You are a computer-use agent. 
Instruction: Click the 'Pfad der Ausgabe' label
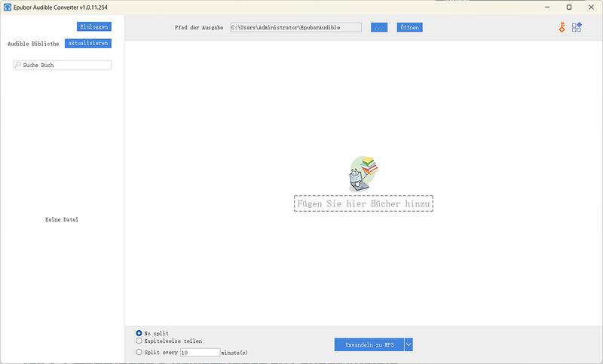click(199, 28)
